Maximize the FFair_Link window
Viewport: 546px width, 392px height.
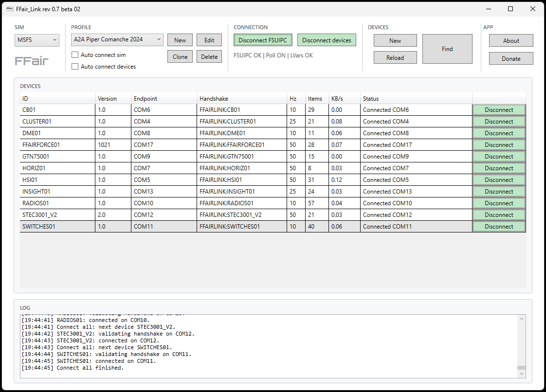click(x=510, y=9)
